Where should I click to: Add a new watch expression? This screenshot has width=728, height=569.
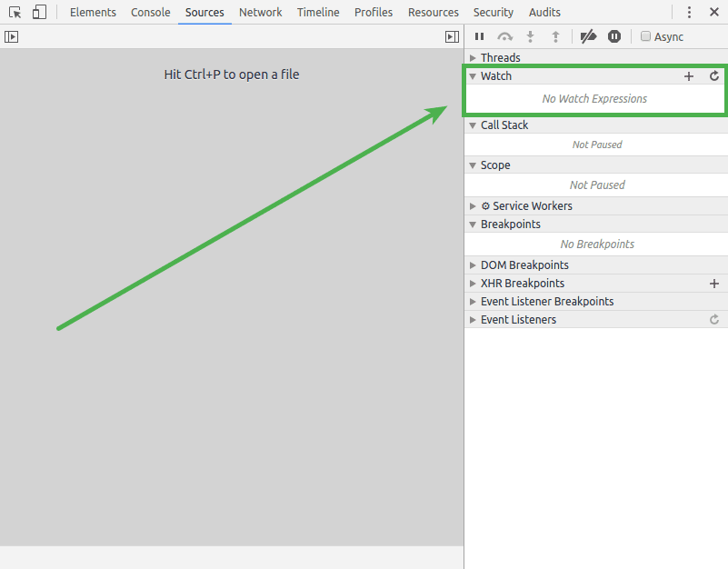click(x=689, y=75)
